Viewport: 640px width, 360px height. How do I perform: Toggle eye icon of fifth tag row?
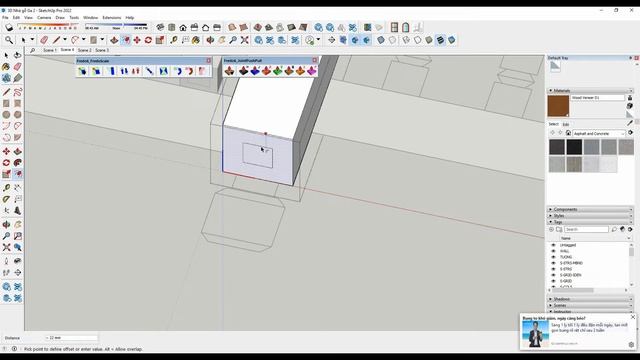pyautogui.click(x=553, y=269)
